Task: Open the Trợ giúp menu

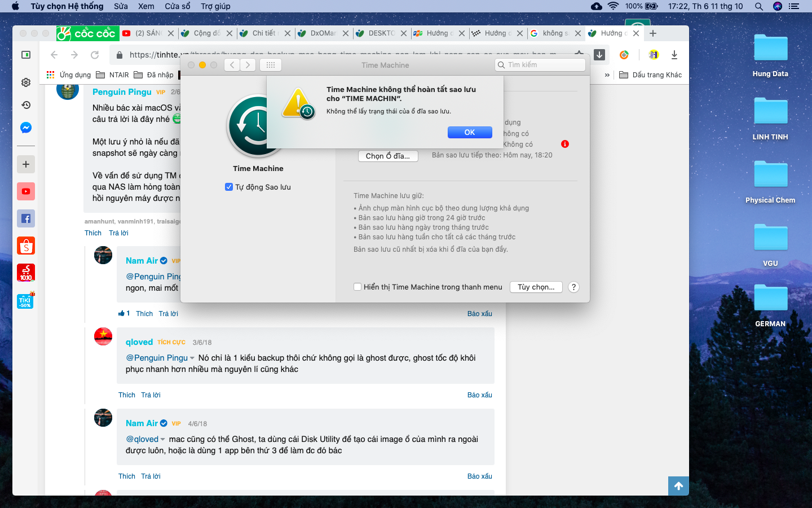Action: (215, 6)
